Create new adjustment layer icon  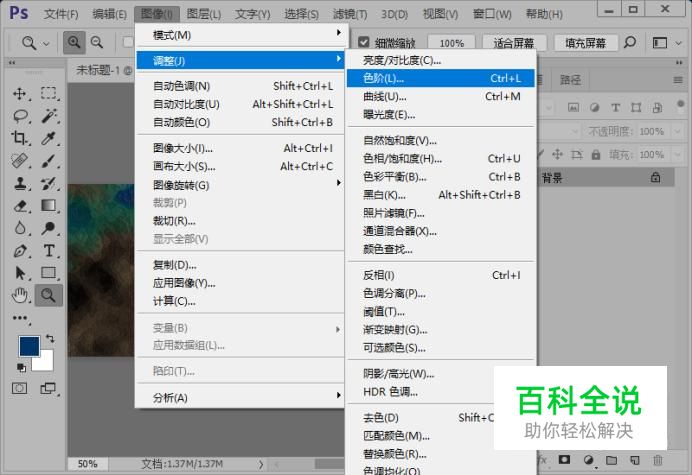click(x=588, y=460)
